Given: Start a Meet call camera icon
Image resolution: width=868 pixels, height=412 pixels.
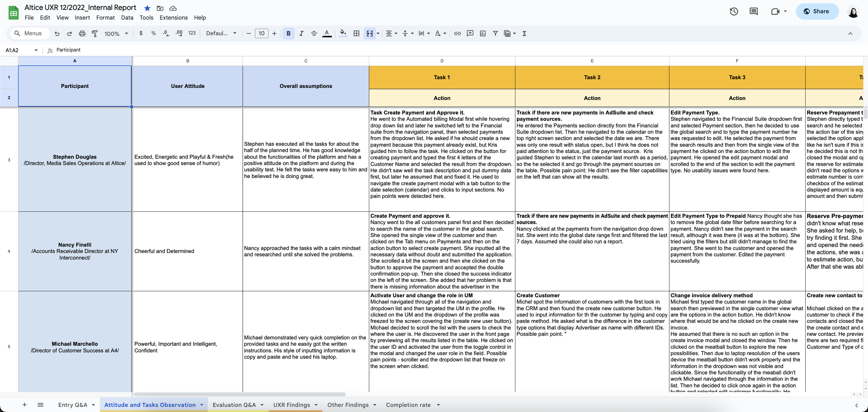Looking at the screenshot, I should pos(775,12).
